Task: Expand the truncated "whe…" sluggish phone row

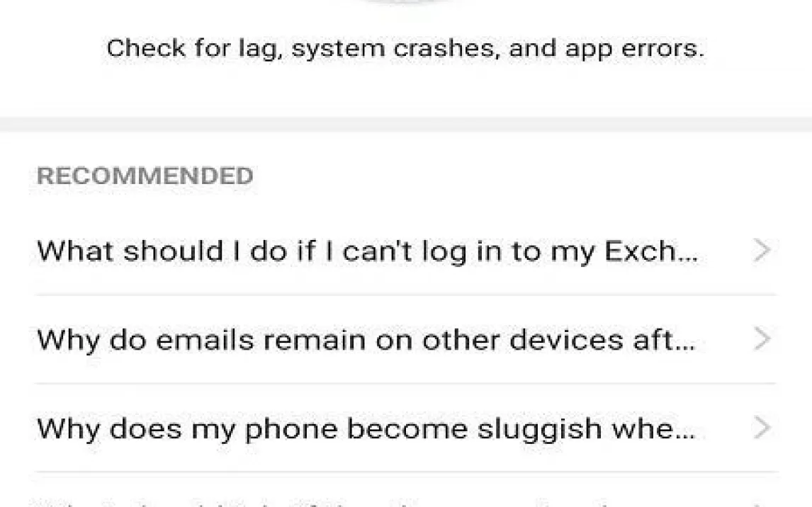Action: 406,428
